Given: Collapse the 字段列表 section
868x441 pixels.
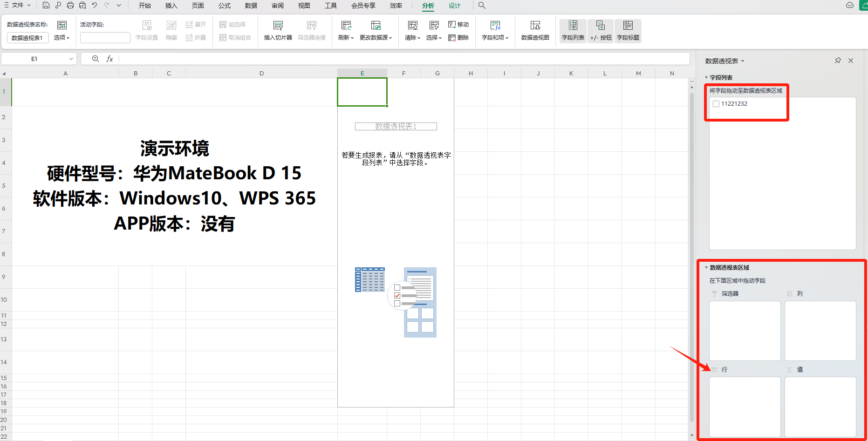Looking at the screenshot, I should (706, 78).
